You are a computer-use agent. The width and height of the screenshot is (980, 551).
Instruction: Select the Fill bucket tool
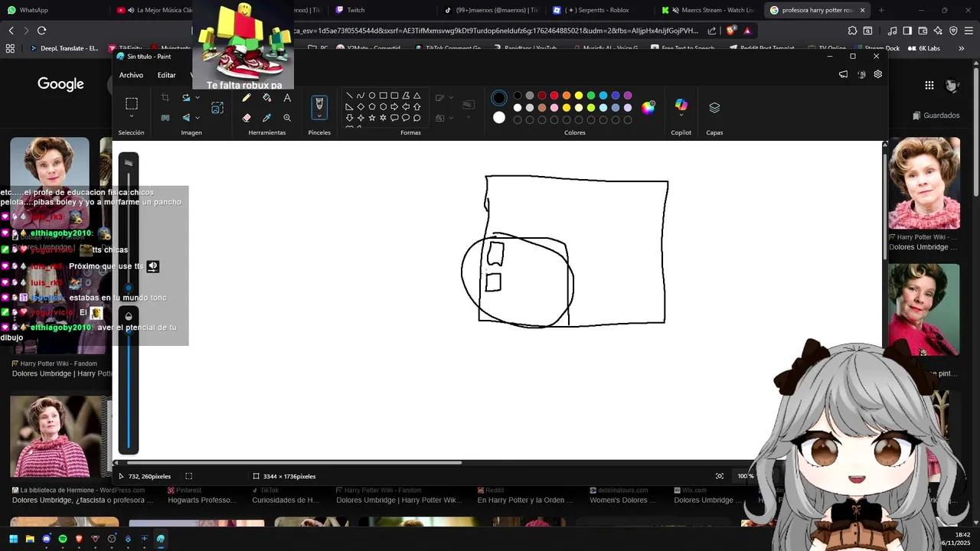[x=266, y=98]
